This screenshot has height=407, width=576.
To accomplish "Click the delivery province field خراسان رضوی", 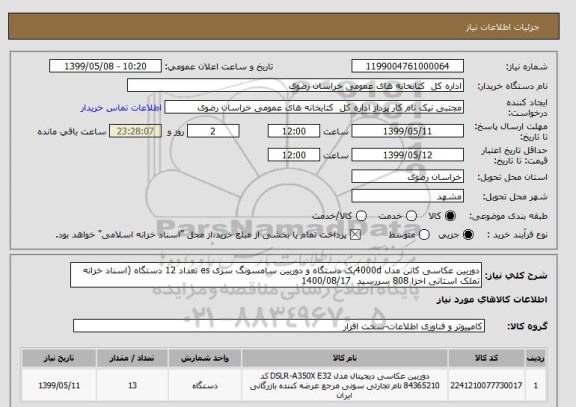I will click(407, 177).
